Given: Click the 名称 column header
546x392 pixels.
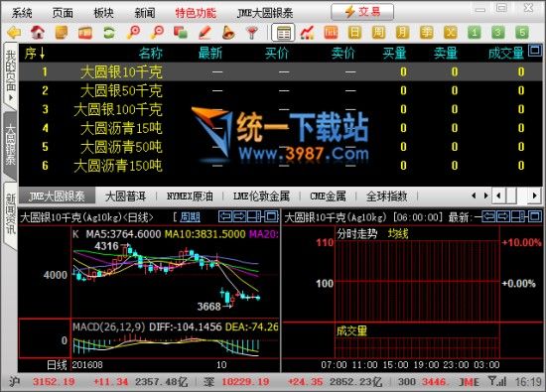Looking at the screenshot, I should point(151,53).
